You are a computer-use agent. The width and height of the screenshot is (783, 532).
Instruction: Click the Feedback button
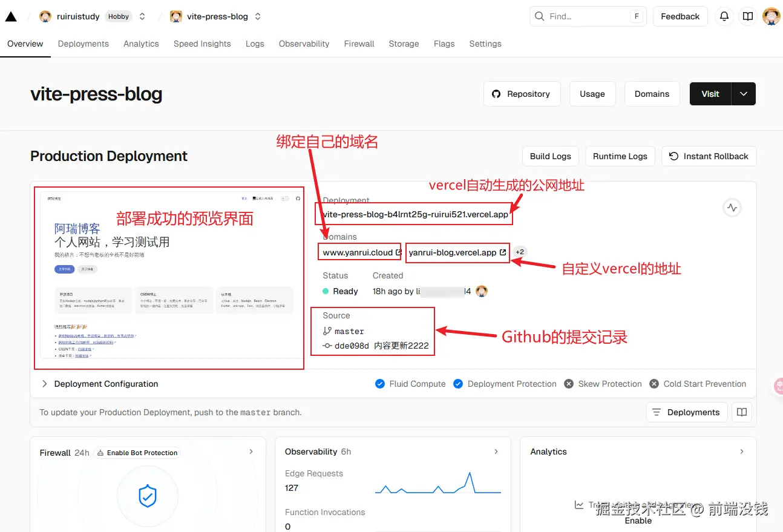click(x=680, y=16)
